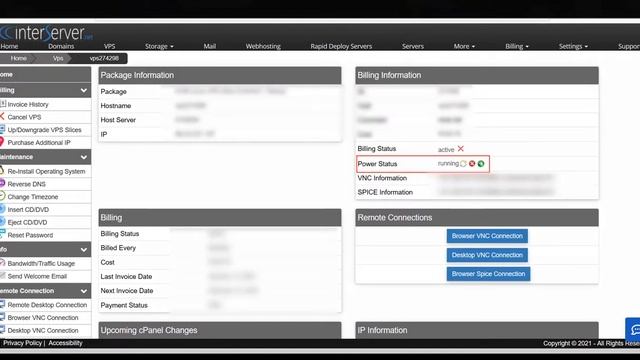This screenshot has height=360, width=640.
Task: Collapse the Maintenance sidebar section chevron
Action: [84, 157]
